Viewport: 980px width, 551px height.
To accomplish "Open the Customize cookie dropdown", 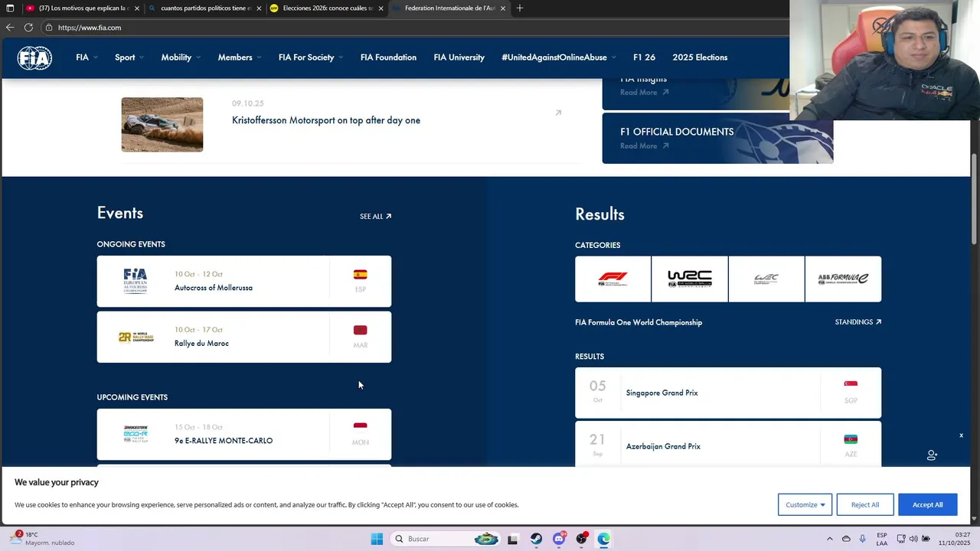I will pyautogui.click(x=805, y=504).
